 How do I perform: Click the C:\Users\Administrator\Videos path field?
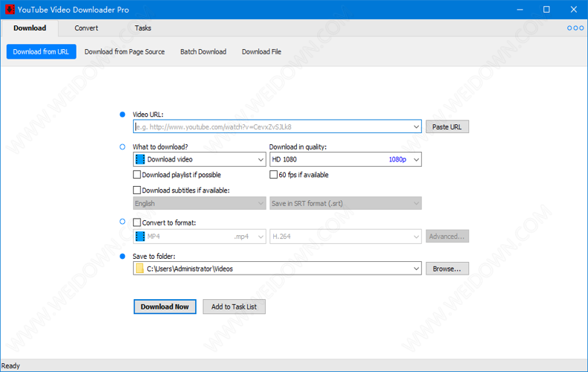pos(278,269)
